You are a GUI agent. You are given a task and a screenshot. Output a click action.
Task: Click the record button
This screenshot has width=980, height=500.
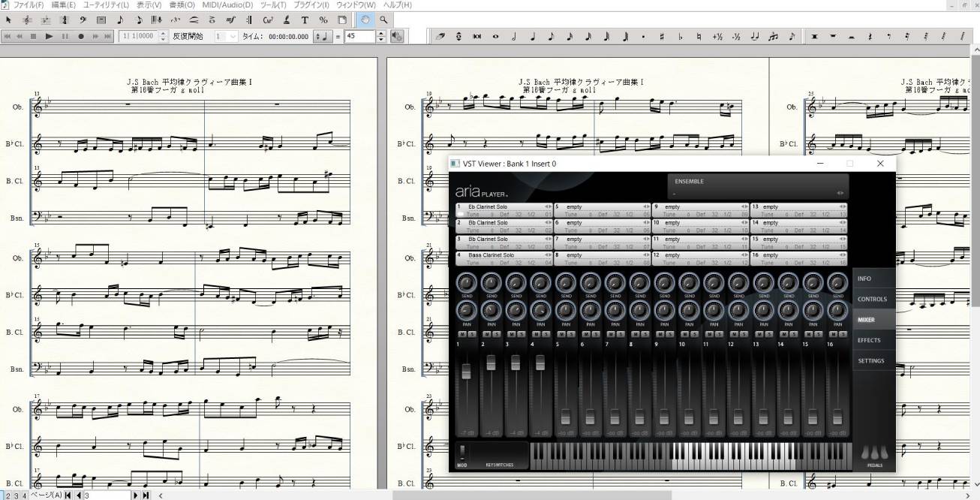pyautogui.click(x=81, y=36)
